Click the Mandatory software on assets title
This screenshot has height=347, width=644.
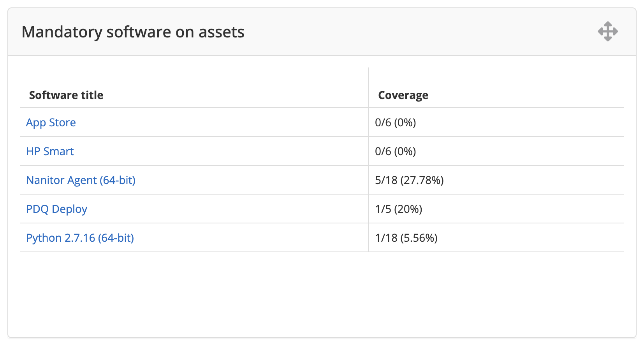(x=133, y=32)
